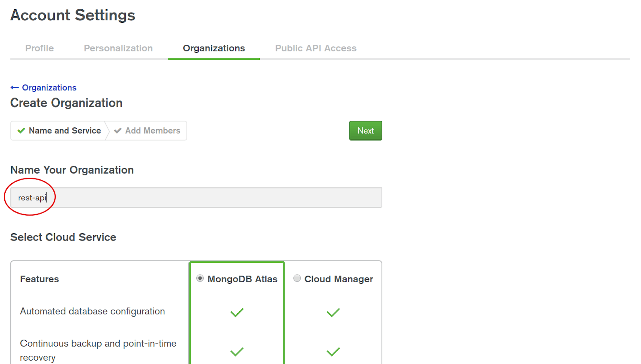
Task: Follow the Organizations breadcrumb link
Action: tap(49, 87)
